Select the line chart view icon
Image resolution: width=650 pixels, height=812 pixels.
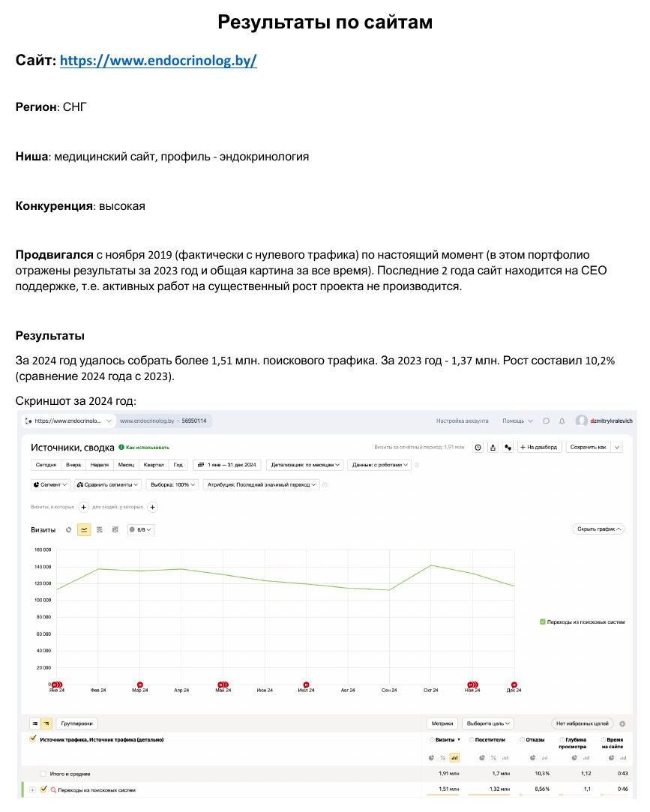coord(84,530)
